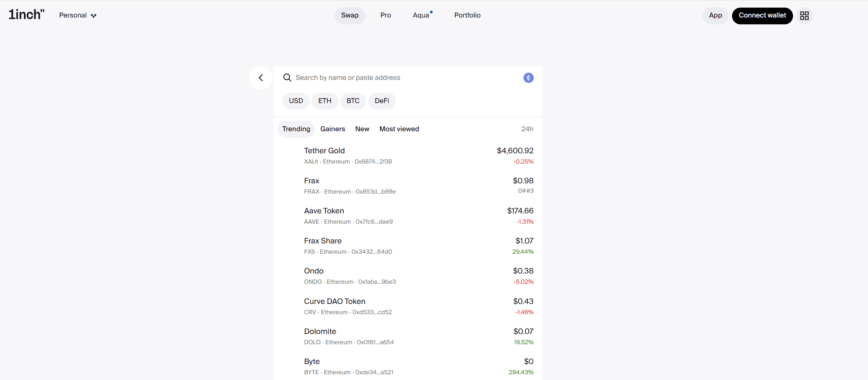Go back with the left arrow button
Viewport: 868px width, 380px height.
261,78
